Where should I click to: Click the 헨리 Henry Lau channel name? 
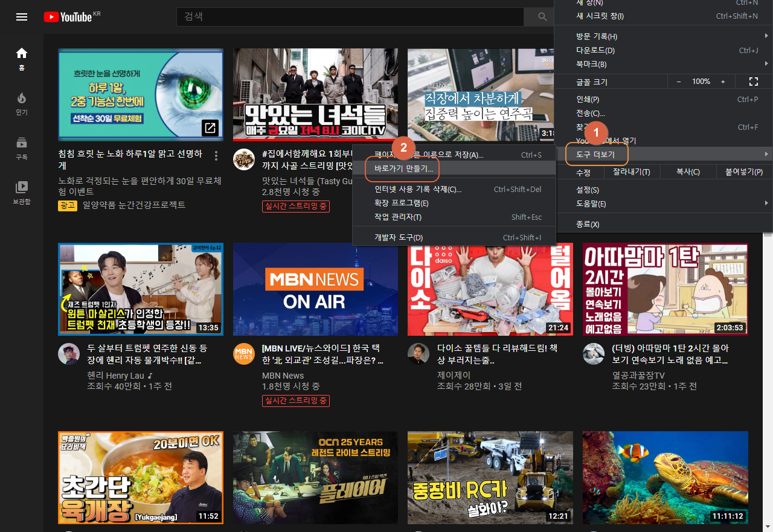tap(121, 376)
